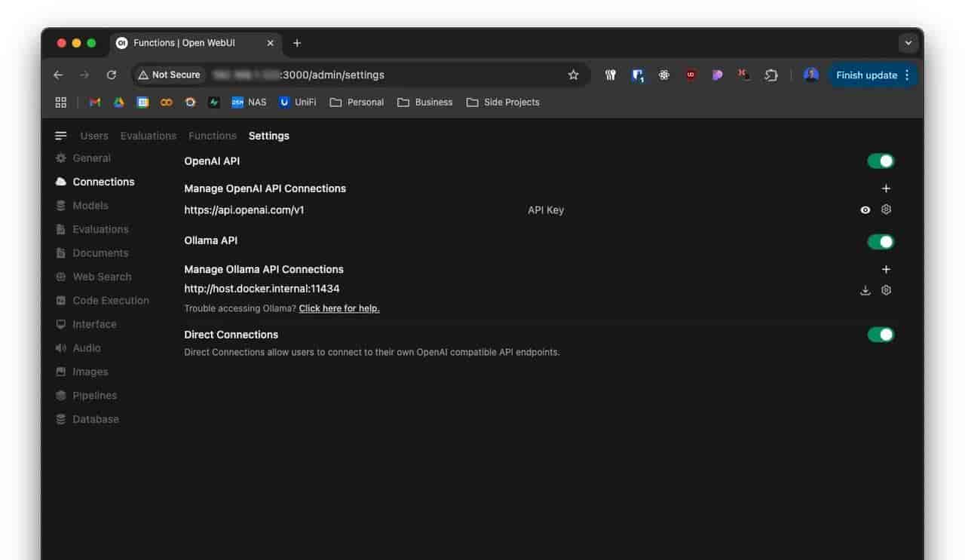965x560 pixels.
Task: Open Audio settings
Action: pos(78,348)
